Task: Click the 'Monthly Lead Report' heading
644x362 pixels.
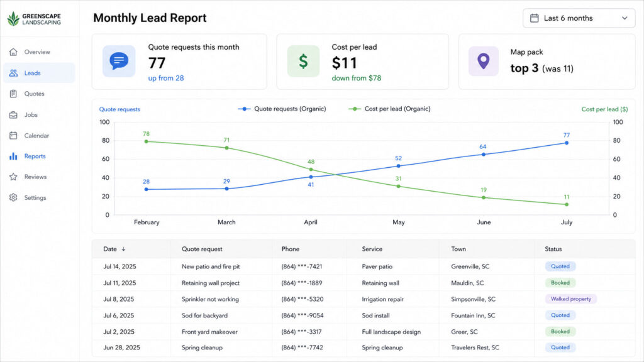Action: point(150,18)
